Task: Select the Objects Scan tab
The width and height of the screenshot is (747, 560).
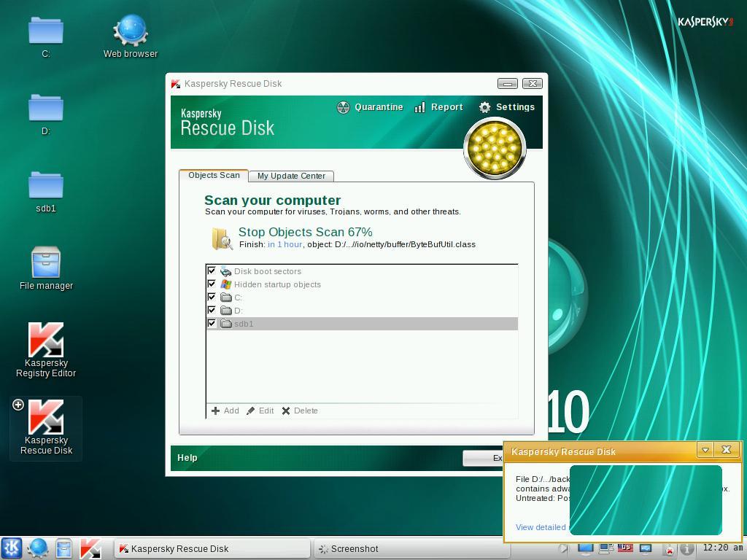Action: coord(214,175)
